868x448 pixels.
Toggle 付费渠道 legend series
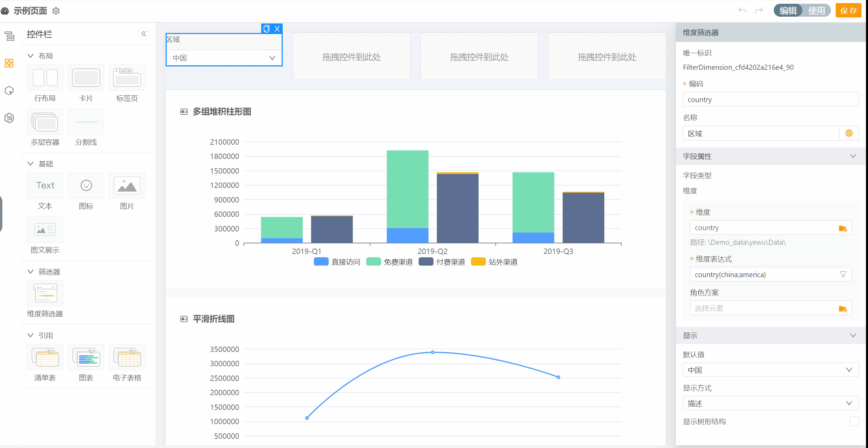442,262
